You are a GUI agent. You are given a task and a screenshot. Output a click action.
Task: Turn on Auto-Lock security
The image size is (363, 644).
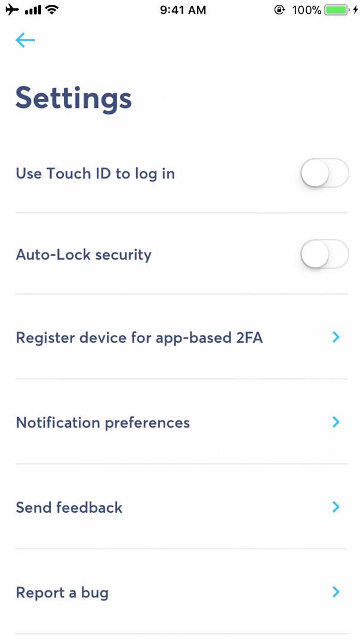324,254
